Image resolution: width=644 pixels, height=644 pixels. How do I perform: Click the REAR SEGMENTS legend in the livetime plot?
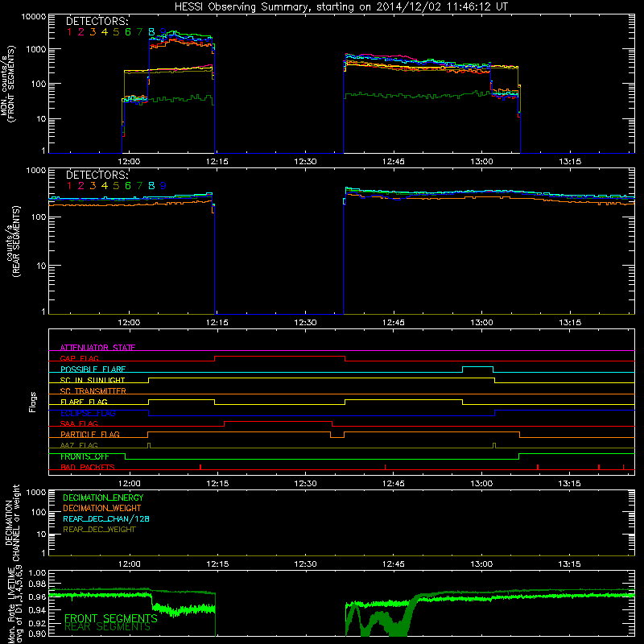(x=108, y=627)
